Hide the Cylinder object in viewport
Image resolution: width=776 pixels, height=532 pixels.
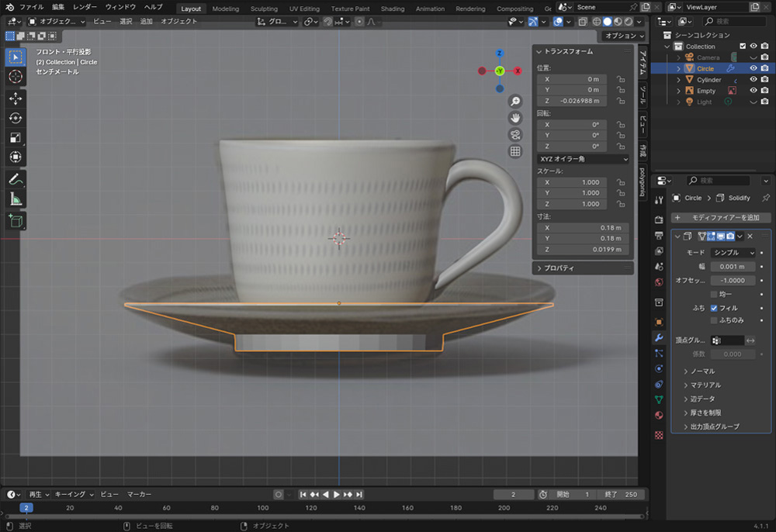tap(753, 80)
